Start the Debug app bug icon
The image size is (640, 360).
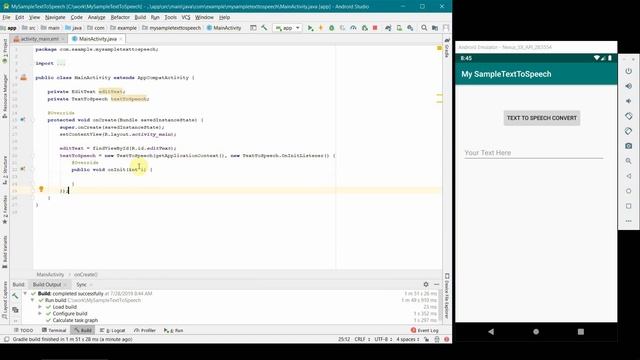331,28
